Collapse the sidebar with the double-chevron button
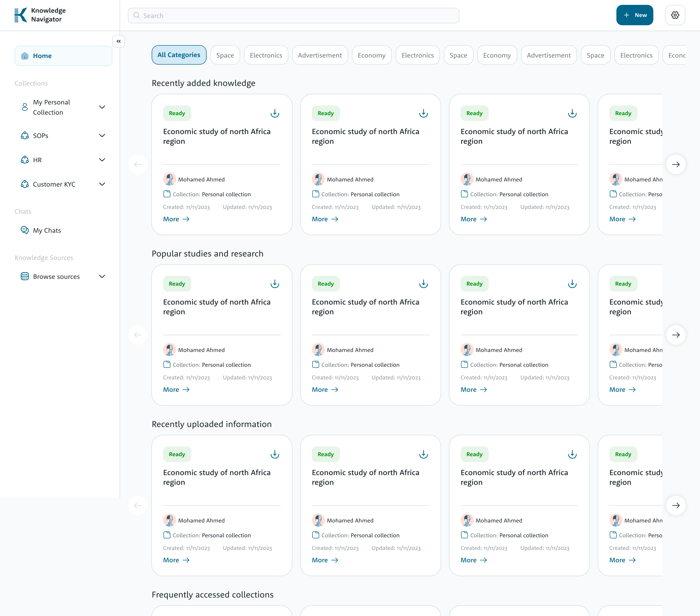700x616 pixels. 118,41
